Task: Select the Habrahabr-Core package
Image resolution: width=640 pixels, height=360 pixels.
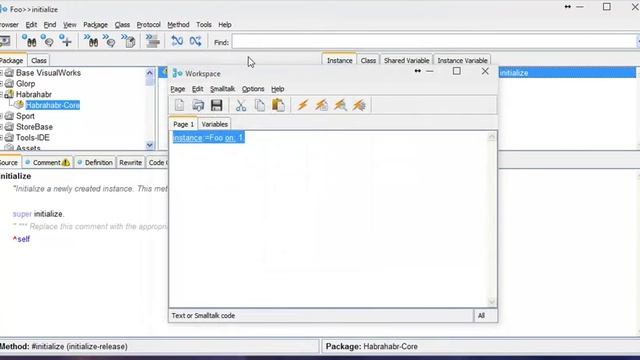Action: pyautogui.click(x=53, y=105)
